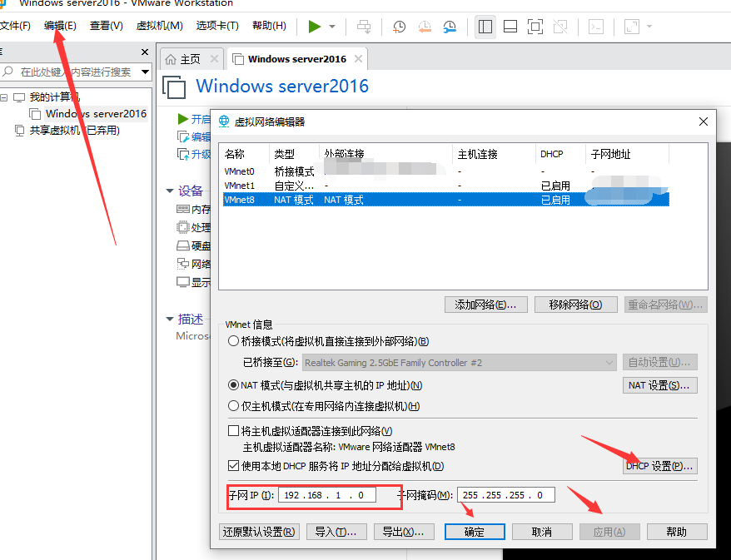
Task: Open the 已桥接至 adapter combo box
Action: (x=460, y=363)
